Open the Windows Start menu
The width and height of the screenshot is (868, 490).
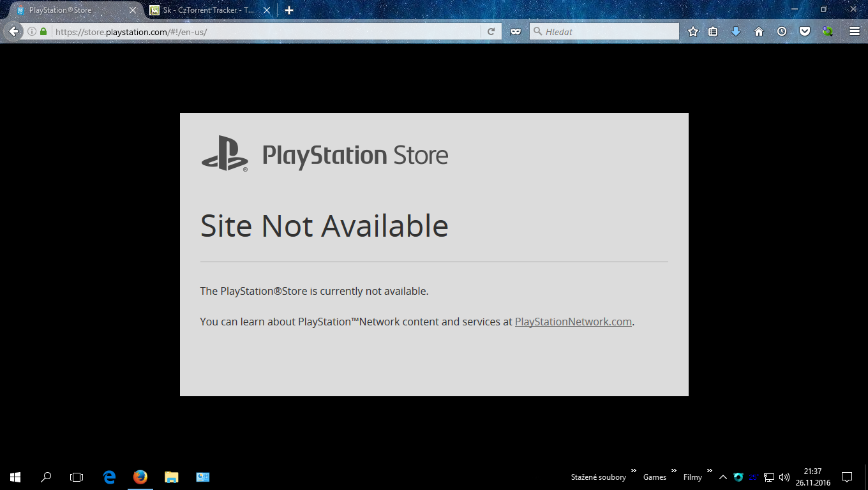[x=15, y=477]
